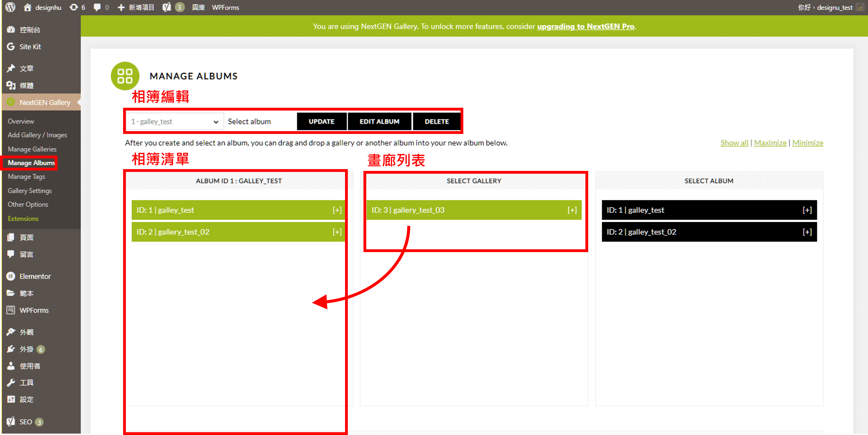Expand gallery_test_03 in Select Gallery
This screenshot has width=868, height=435.
tap(572, 210)
